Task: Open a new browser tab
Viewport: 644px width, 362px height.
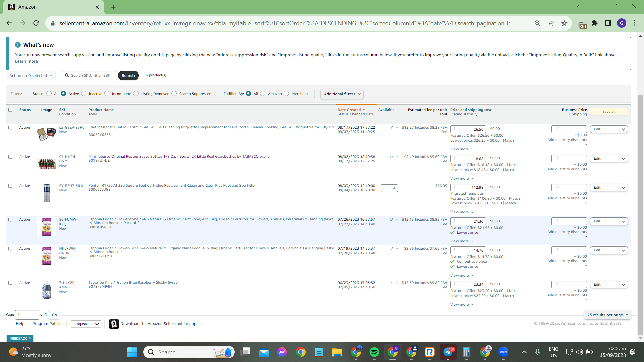Action: click(x=113, y=7)
